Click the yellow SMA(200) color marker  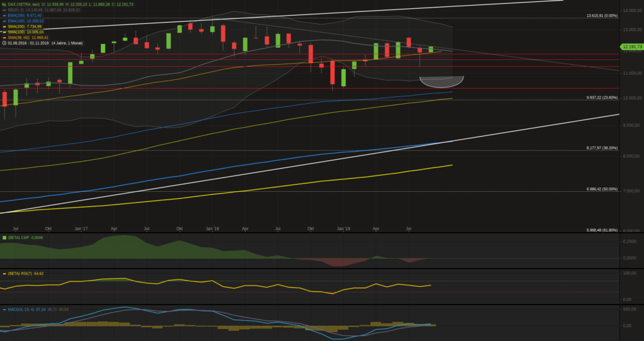(4, 26)
